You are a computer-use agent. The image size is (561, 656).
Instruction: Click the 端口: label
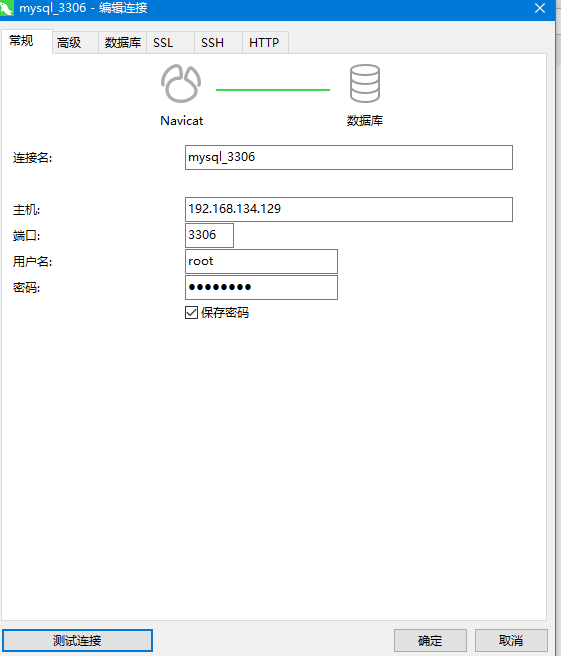pyautogui.click(x=26, y=236)
